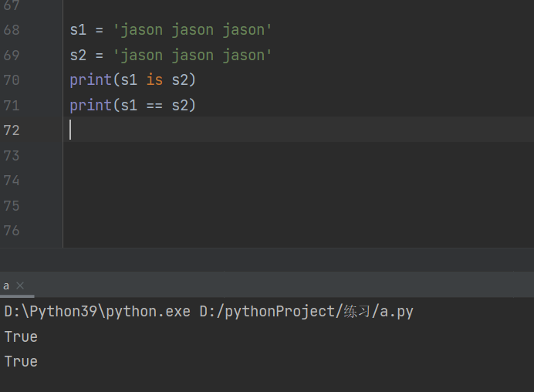Viewport: 534px width, 392px height.
Task: Click line number 71 in gutter
Action: (12, 105)
